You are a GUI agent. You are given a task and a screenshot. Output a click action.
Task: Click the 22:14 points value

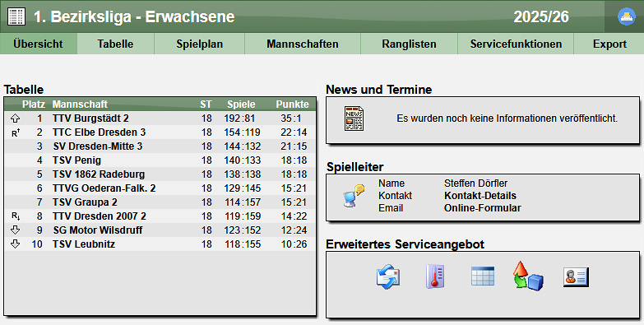coord(294,132)
